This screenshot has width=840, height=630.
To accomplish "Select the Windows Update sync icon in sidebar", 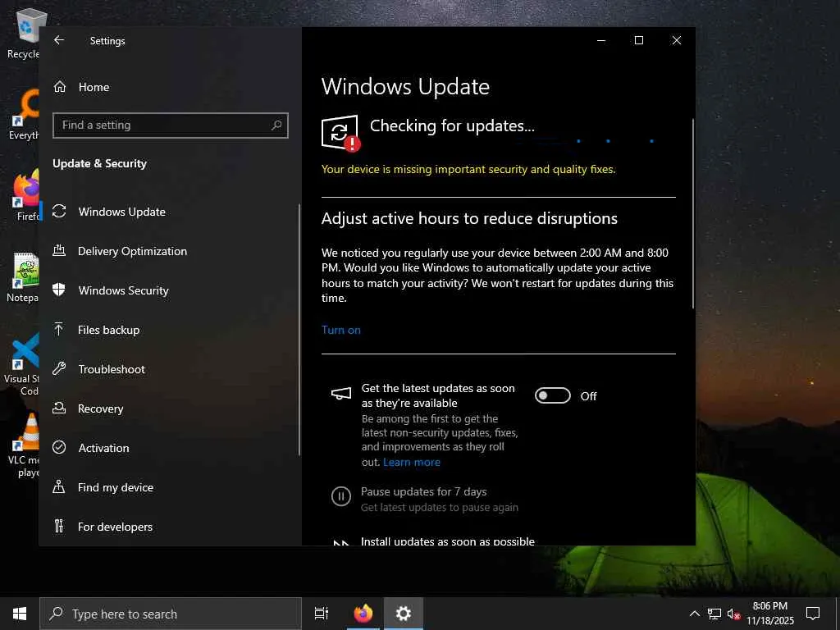I will click(x=59, y=212).
